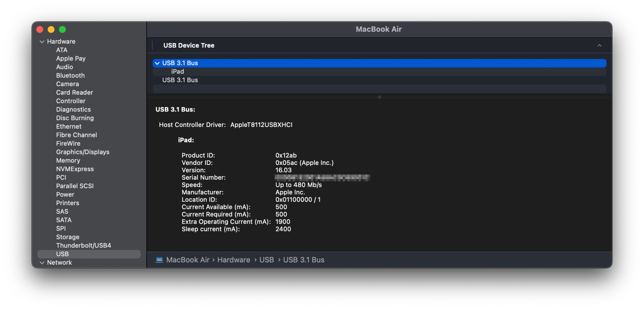Click the Speed value Up to 480 Mb/s
Viewport: 644px width, 310px height.
[298, 185]
